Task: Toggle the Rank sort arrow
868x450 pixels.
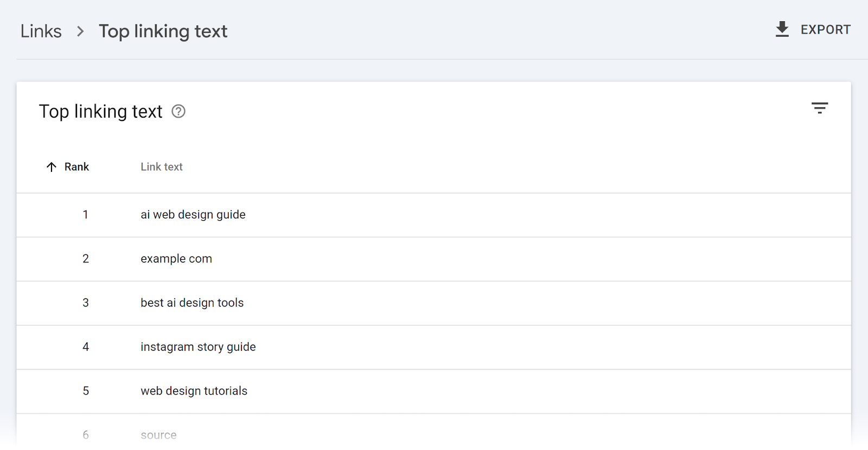Action: 52,167
